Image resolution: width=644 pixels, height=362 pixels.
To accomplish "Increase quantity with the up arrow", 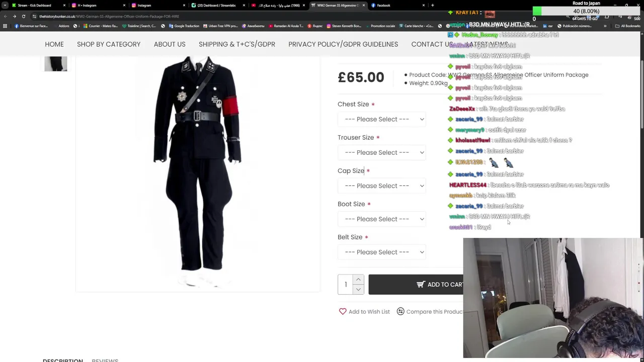I will click(358, 280).
